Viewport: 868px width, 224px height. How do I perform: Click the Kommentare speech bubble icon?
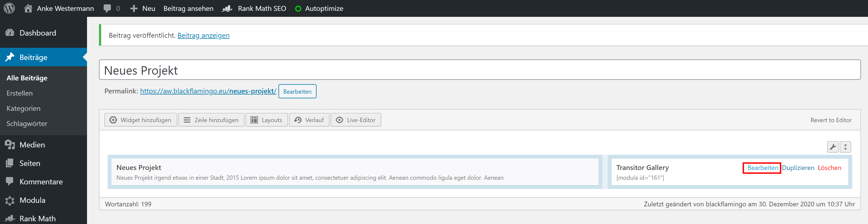(x=10, y=181)
